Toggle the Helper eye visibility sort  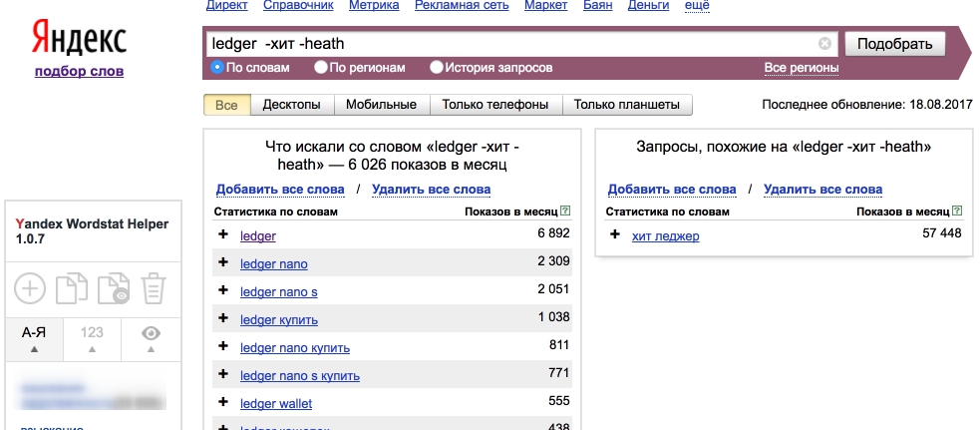[151, 338]
